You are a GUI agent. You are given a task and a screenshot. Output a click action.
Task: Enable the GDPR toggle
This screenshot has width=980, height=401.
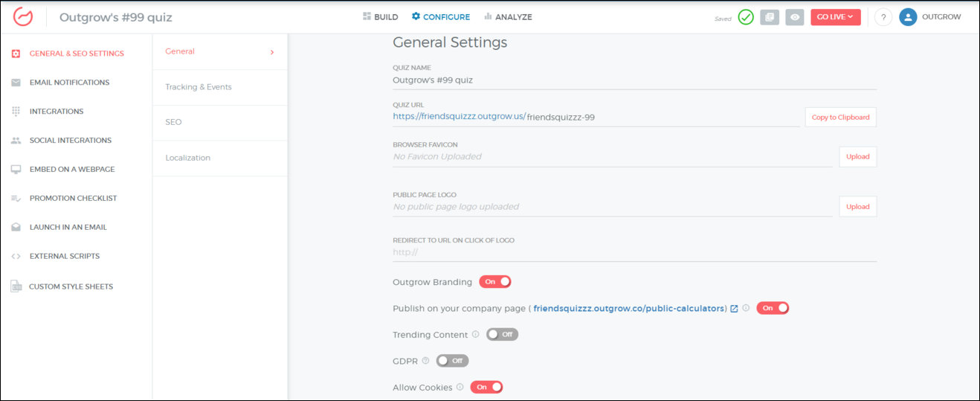452,361
